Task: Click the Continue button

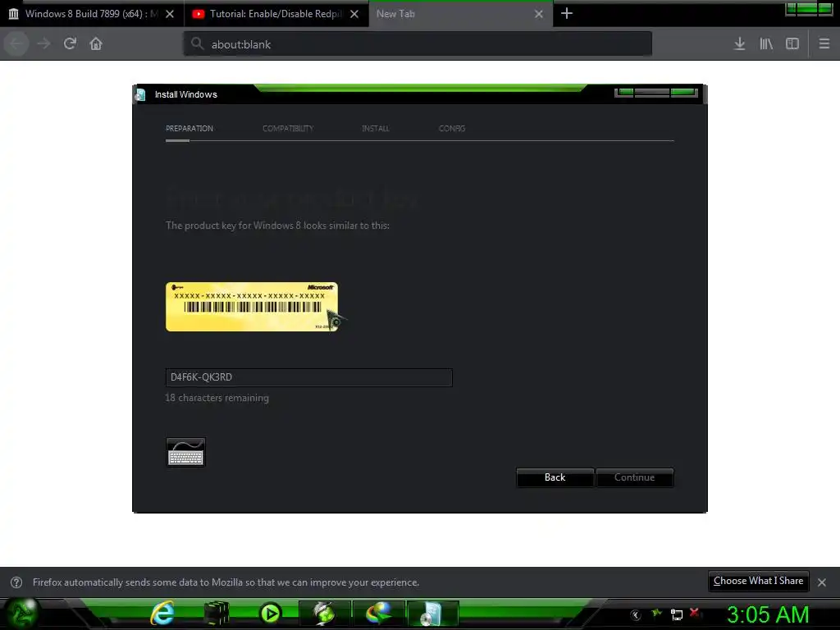Action: (635, 477)
